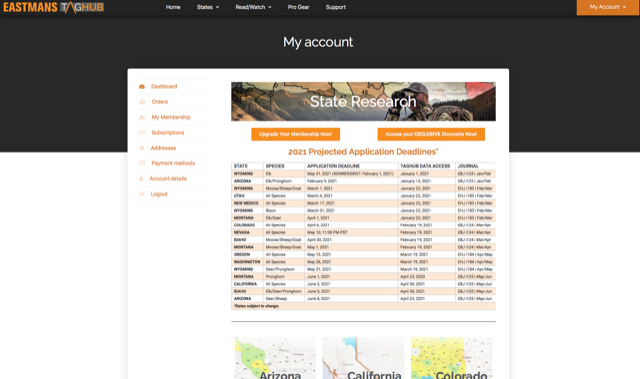Click the My Membership icon in sidebar
The image size is (640, 379).
tap(142, 117)
